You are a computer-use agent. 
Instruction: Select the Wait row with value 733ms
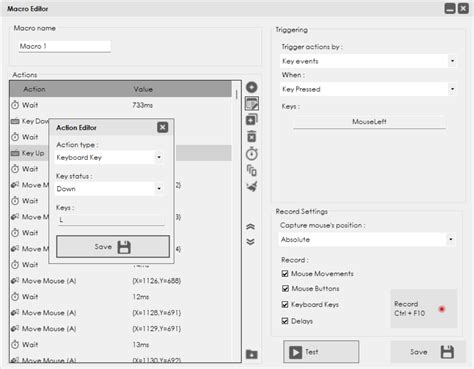[x=121, y=105]
